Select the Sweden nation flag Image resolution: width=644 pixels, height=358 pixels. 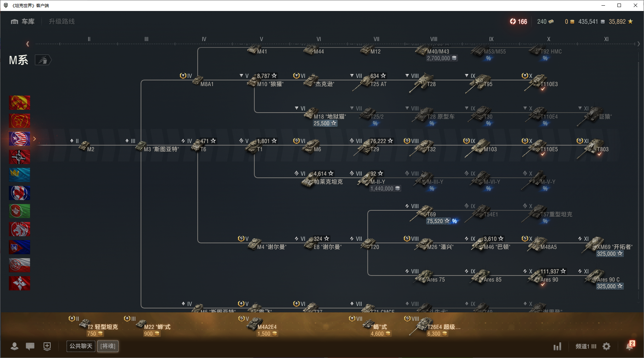coord(19,175)
